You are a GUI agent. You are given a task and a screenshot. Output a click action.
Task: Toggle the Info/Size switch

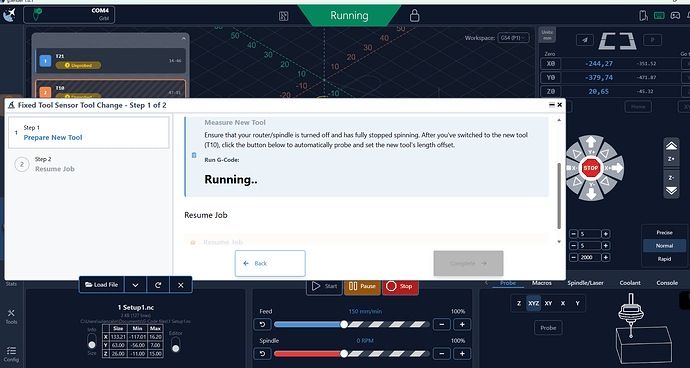92,341
